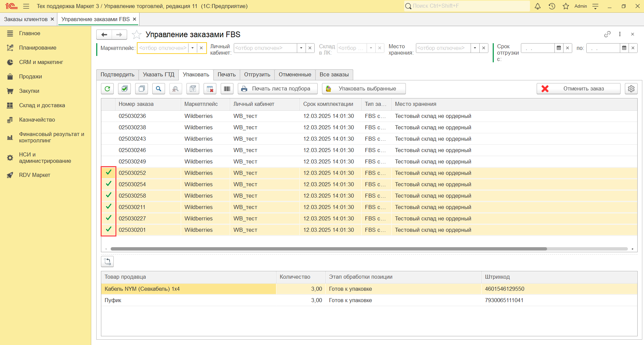
Task: Focus the global search field
Action: 467,6
